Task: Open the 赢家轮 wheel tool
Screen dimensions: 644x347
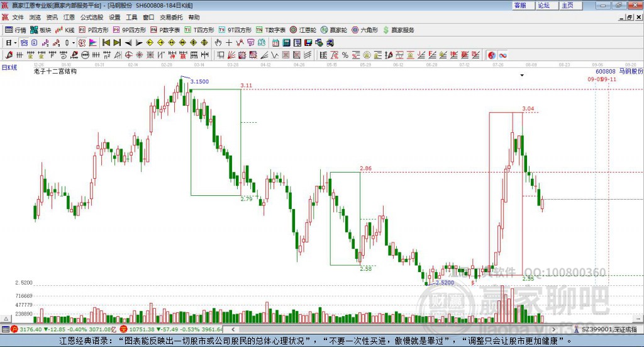Action: point(334,30)
